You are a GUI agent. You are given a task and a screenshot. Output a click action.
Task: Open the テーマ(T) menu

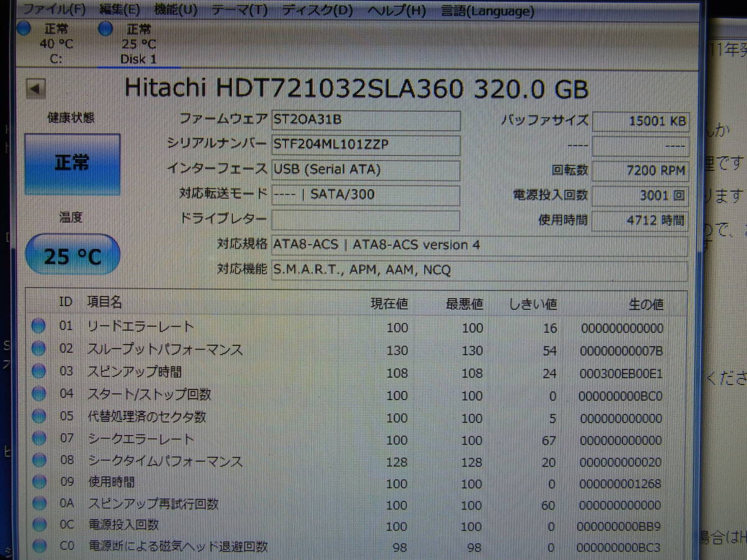coord(239,9)
